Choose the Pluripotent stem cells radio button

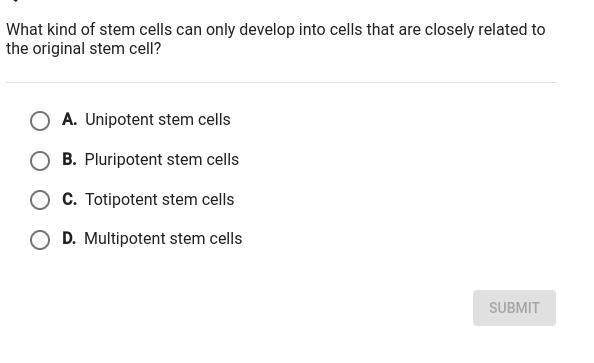(40, 161)
